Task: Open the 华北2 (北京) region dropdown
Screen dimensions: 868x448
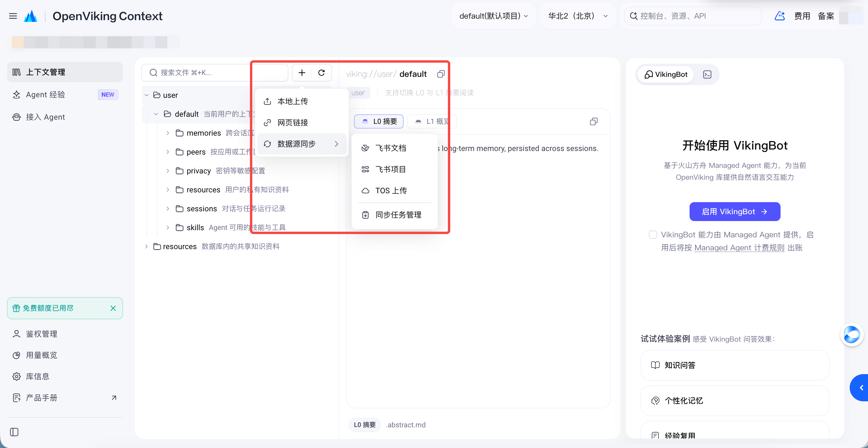Action: click(x=578, y=16)
